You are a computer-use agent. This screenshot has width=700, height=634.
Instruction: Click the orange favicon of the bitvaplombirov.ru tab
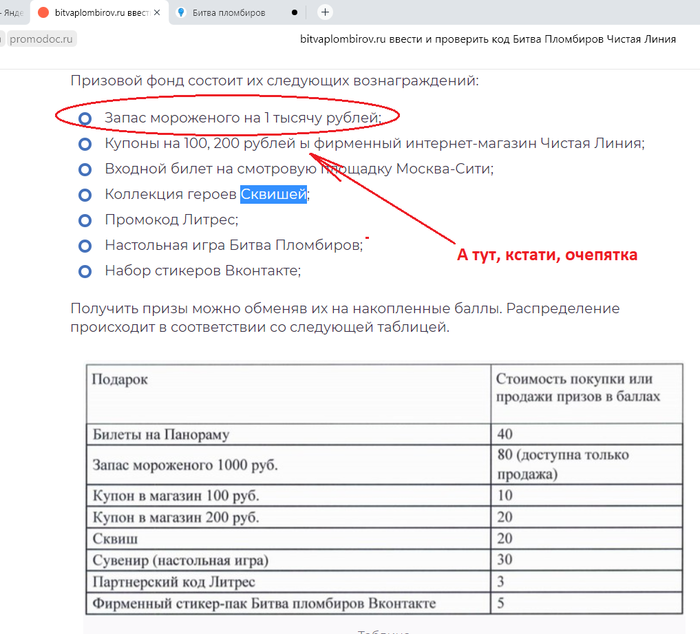point(43,13)
